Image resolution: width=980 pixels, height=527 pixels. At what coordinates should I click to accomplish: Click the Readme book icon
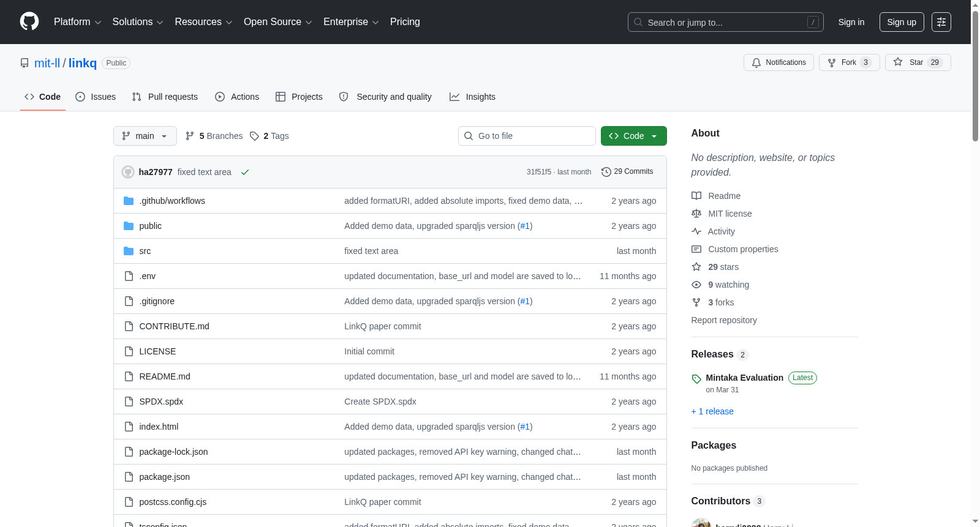696,196
